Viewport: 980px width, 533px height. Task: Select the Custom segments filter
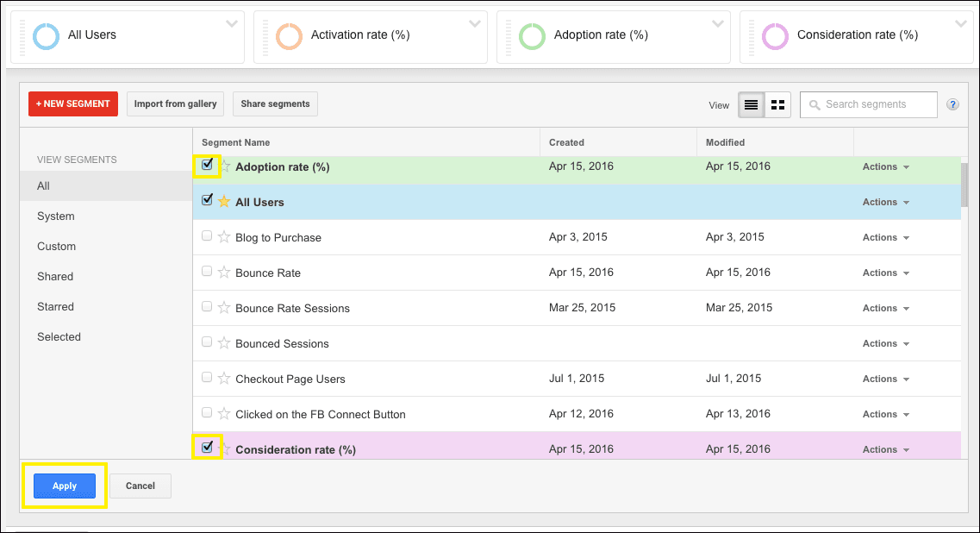click(56, 247)
